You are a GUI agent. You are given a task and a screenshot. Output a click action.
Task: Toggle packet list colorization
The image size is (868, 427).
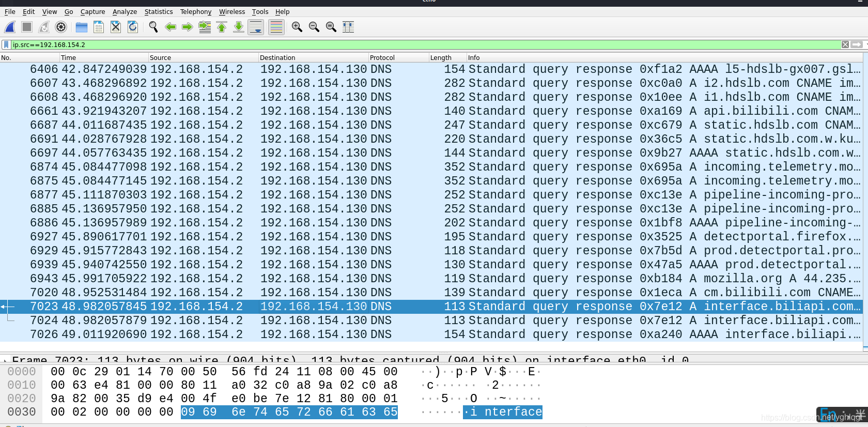(276, 27)
